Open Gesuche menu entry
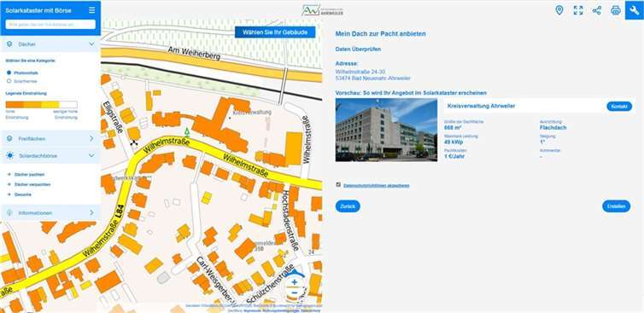Viewport: 644px width, 313px height. click(x=22, y=194)
